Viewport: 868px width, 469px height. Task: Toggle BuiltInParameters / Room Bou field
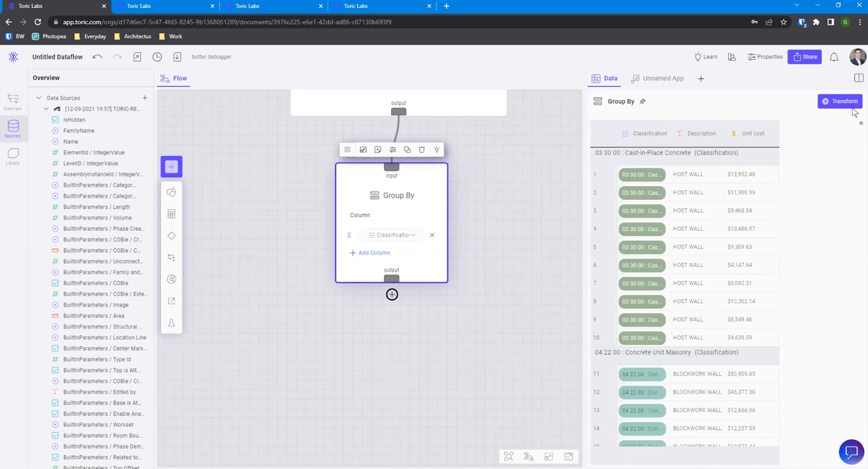[x=55, y=435]
